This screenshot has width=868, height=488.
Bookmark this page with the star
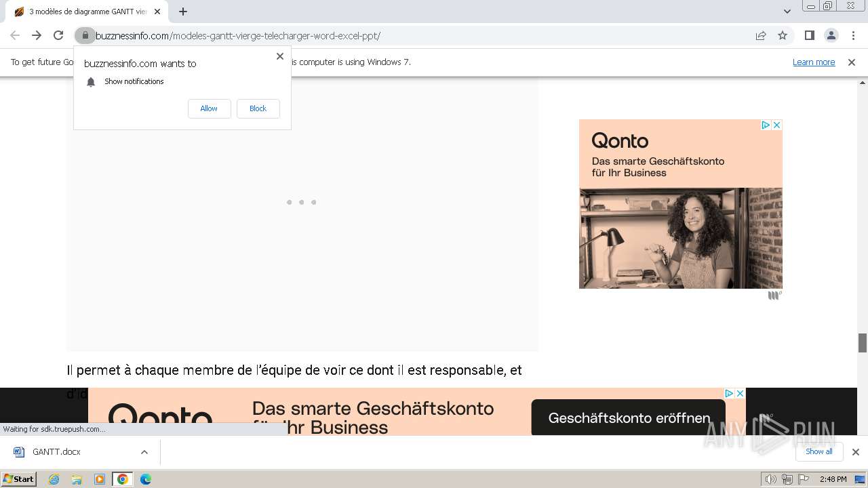point(783,35)
